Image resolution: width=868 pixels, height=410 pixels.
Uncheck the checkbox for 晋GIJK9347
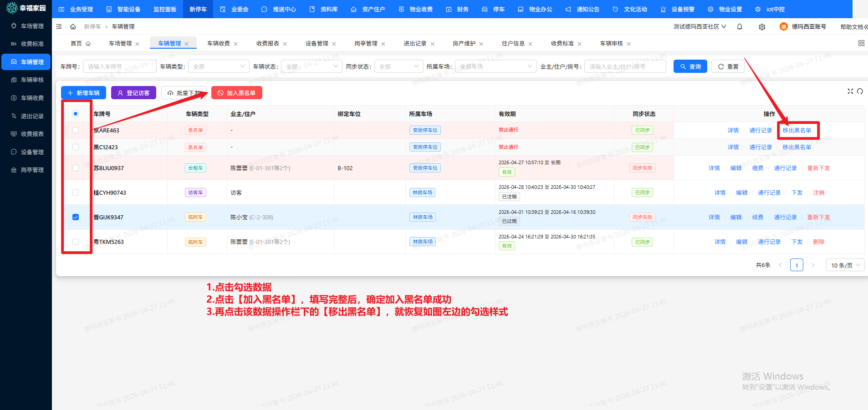76,217
